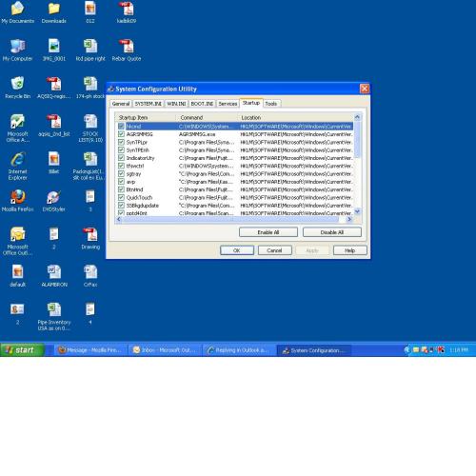Image resolution: width=476 pixels, height=476 pixels.
Task: Toggle the SynTPLpr startup item checkbox
Action: pos(121,142)
